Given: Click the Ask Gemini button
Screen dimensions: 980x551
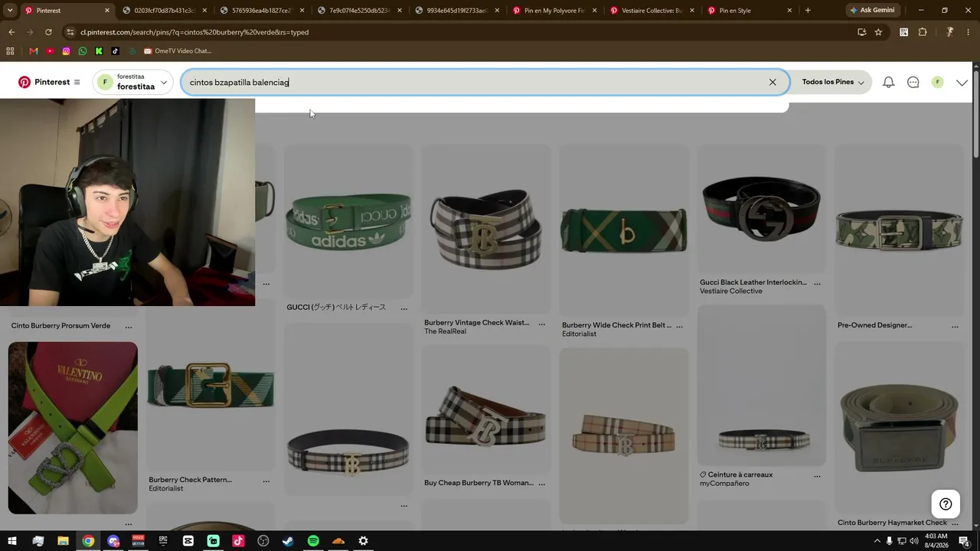Looking at the screenshot, I should pyautogui.click(x=872, y=10).
